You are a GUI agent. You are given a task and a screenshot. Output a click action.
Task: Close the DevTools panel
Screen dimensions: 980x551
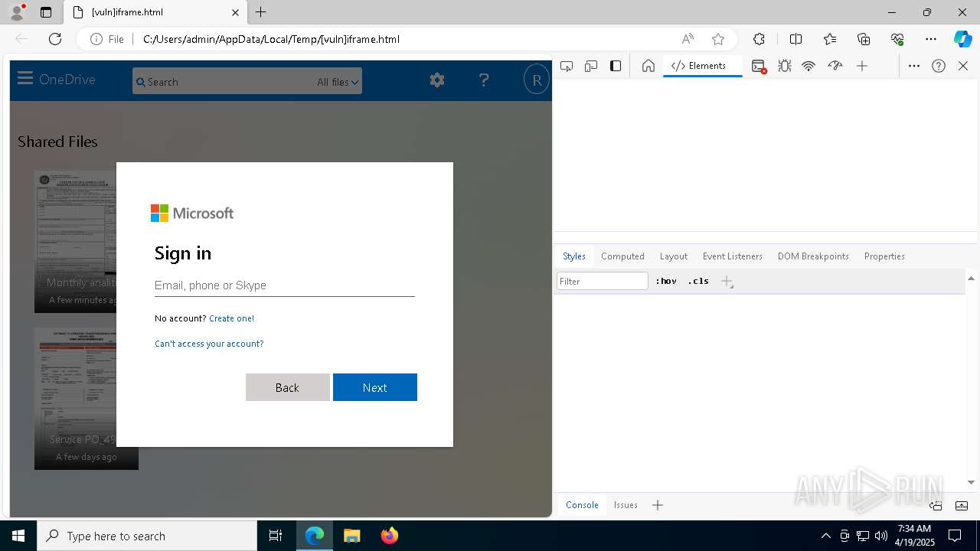[963, 66]
